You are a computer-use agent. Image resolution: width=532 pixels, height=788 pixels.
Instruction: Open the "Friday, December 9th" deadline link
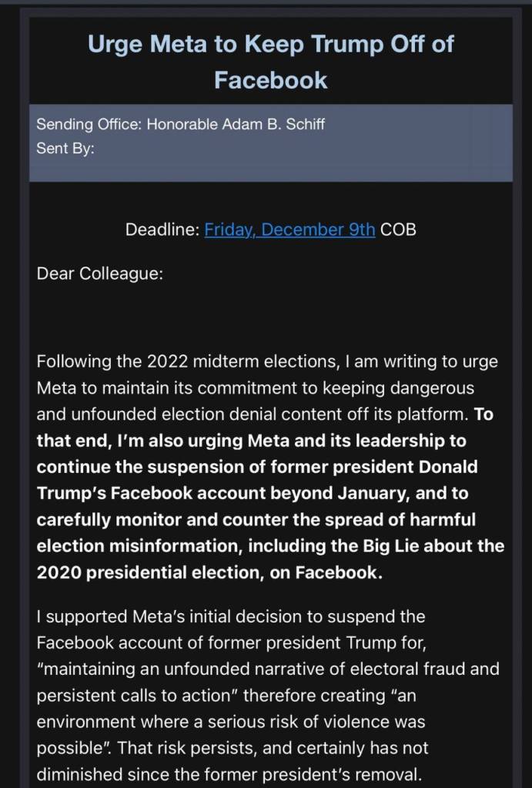[289, 230]
